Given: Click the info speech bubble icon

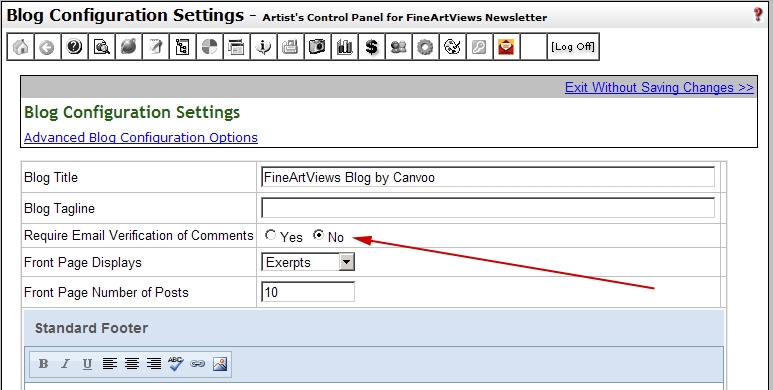Looking at the screenshot, I should pyautogui.click(x=264, y=47).
